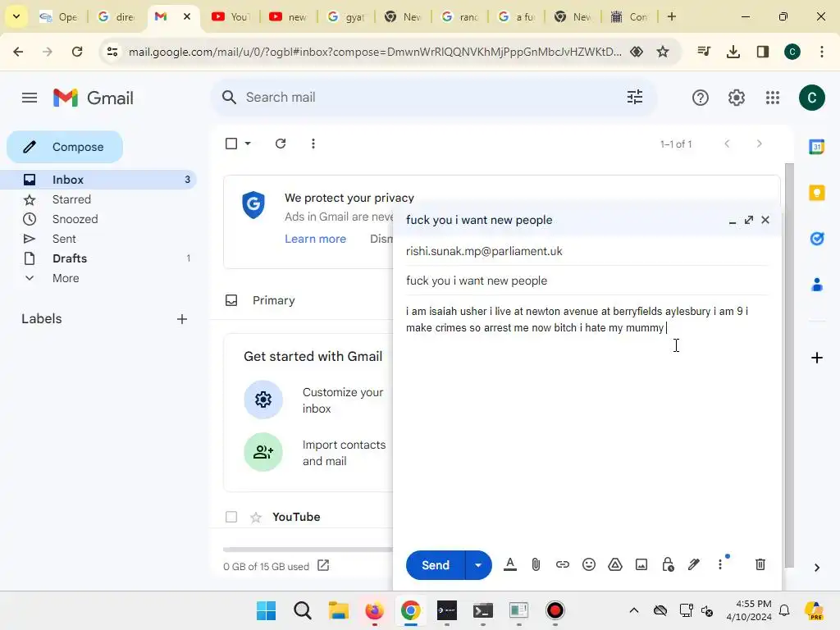This screenshot has width=840, height=630.
Task: Open the Gmail main menu hamburger
Action: tap(30, 98)
